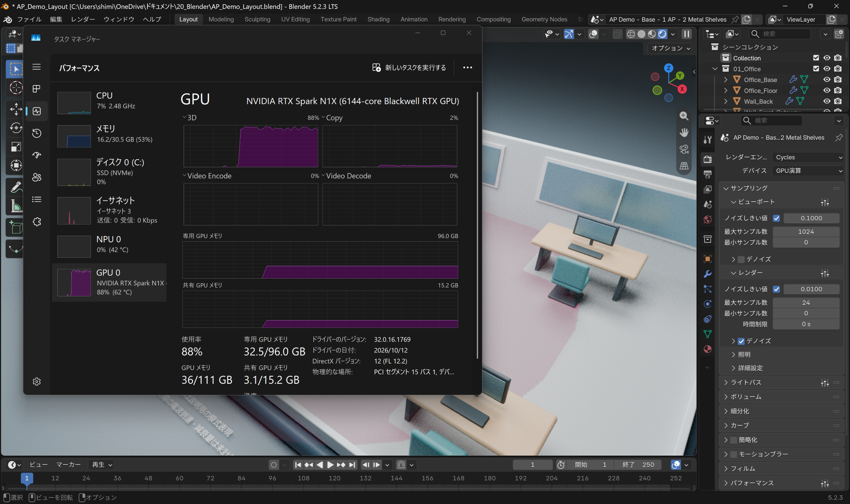Click viewport zoom magnifier icon
Screen dimensions: 850x504
pyautogui.click(x=684, y=116)
